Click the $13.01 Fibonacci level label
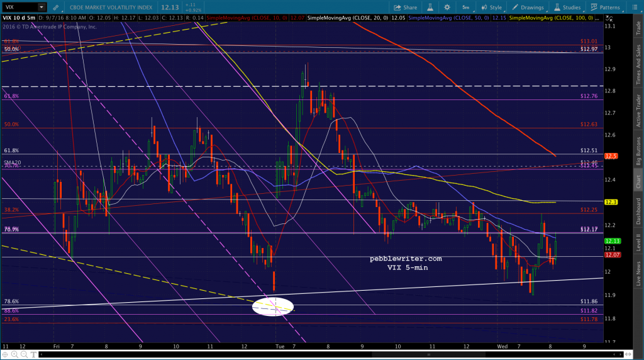 pyautogui.click(x=589, y=42)
